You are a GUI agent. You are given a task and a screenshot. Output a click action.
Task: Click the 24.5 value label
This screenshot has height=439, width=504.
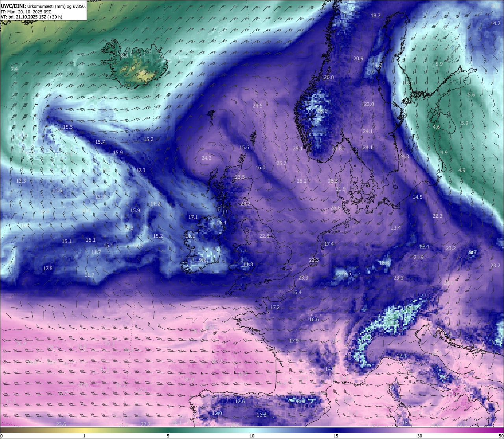(x=258, y=106)
